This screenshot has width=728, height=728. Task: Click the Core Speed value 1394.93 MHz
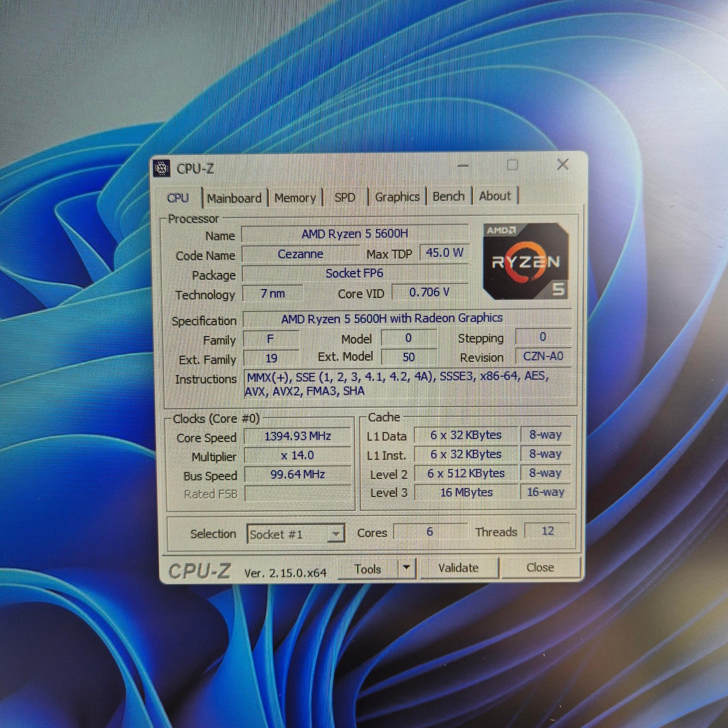298,436
